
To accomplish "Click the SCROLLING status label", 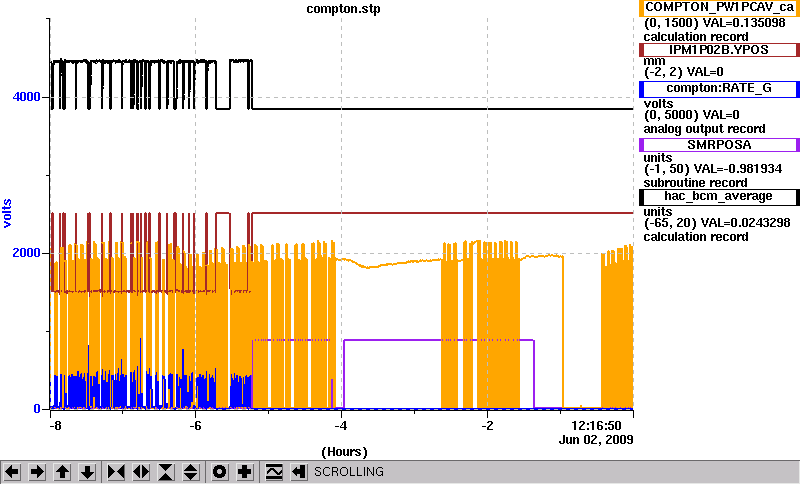I will coord(349,472).
